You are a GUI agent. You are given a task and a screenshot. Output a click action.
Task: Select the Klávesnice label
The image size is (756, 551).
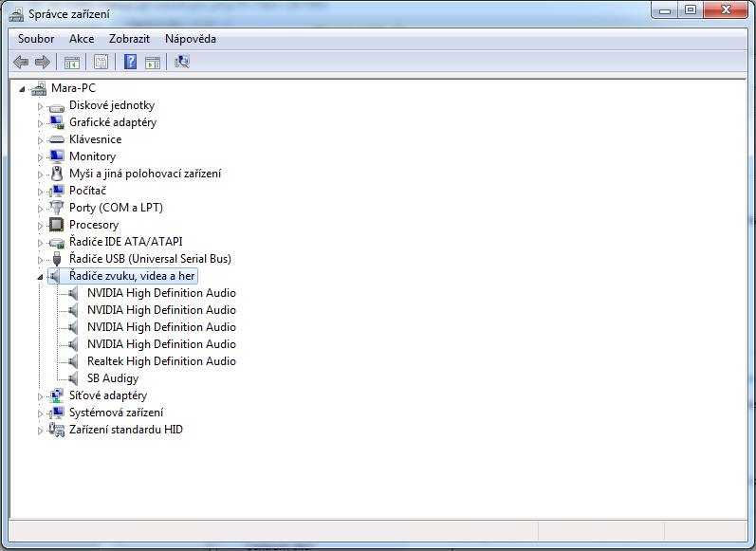96,139
